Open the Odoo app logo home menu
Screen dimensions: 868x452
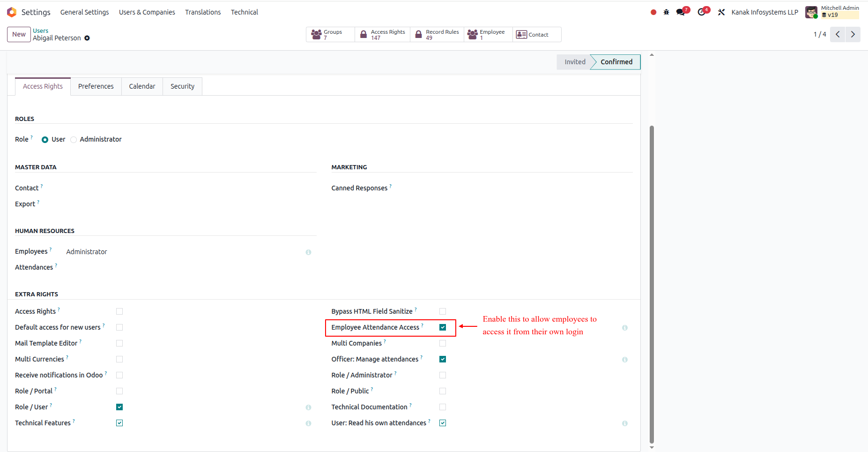12,12
